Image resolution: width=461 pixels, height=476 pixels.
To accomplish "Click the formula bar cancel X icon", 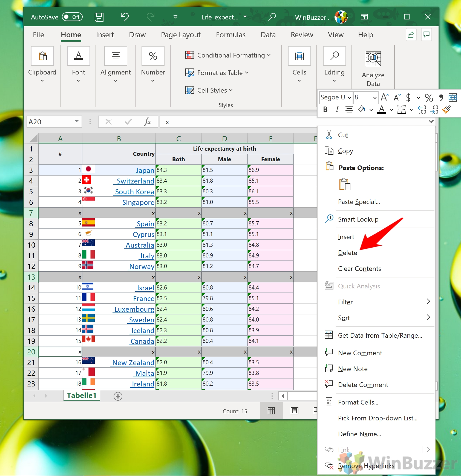I will pyautogui.click(x=108, y=122).
